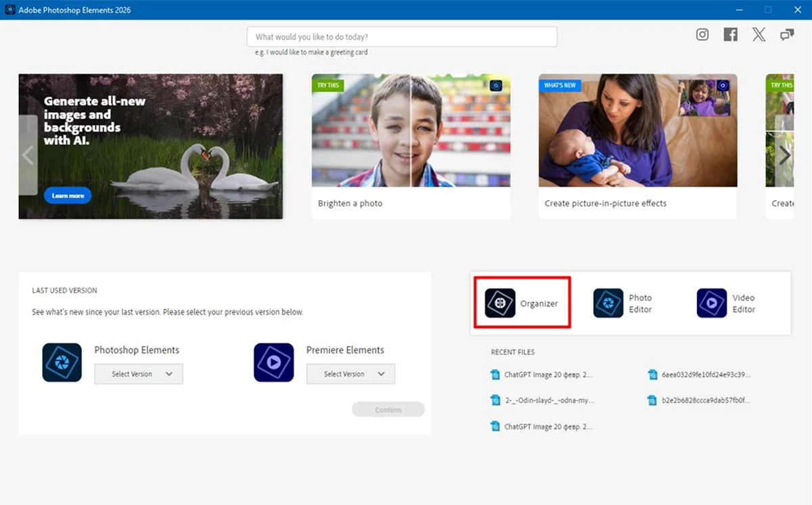Click Photo Editor badge on picture-in-picture card
The height and width of the screenshot is (505, 812).
coord(723,85)
